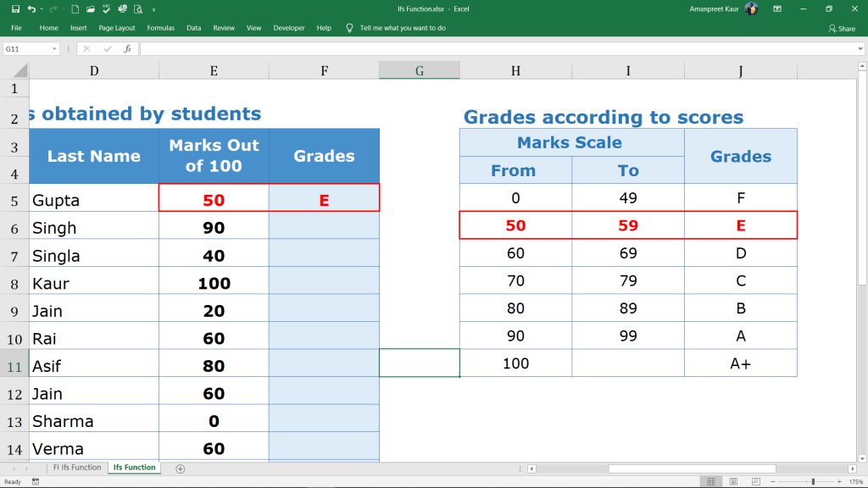Zoom in using the plus control

[x=839, y=481]
